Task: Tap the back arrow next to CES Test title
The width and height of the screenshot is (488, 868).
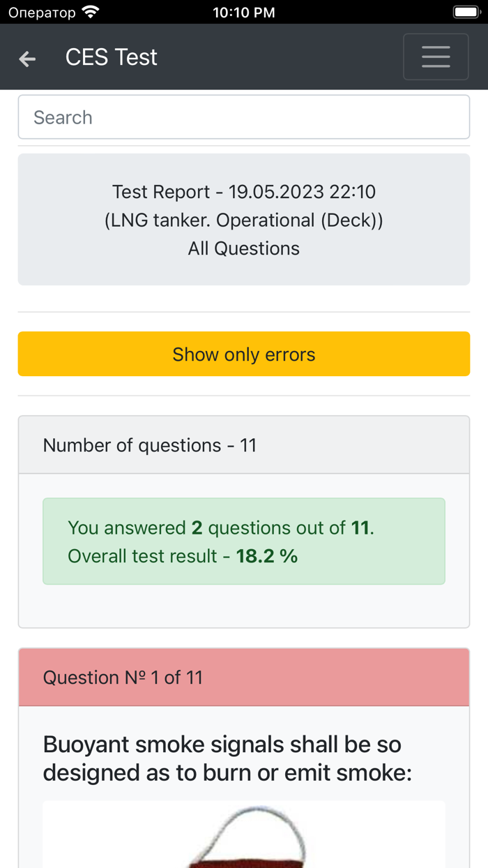Action: click(x=26, y=59)
